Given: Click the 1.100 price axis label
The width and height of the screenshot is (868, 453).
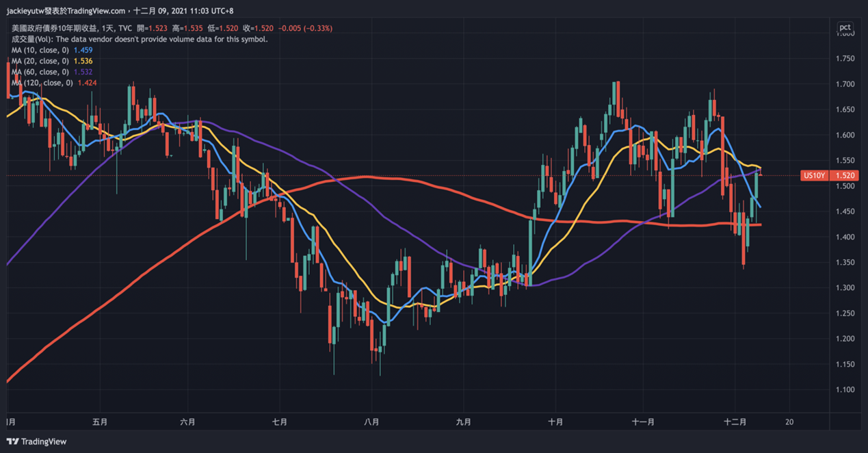Looking at the screenshot, I should 845,390.
